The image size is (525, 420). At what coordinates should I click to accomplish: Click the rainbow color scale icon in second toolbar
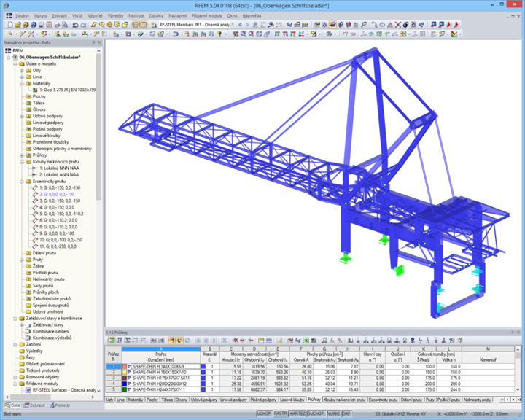point(454,34)
